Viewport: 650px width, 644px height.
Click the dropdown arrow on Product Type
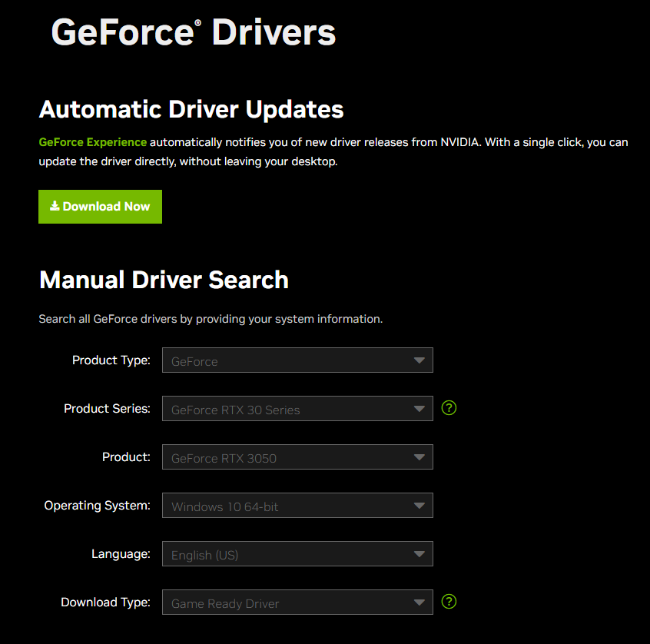coord(420,360)
